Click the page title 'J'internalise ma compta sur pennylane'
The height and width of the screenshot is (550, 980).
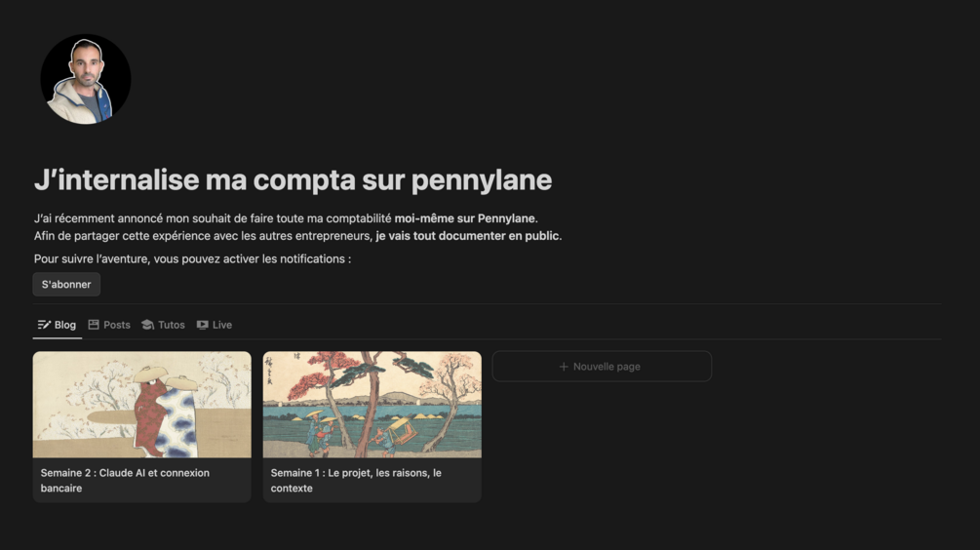294,180
